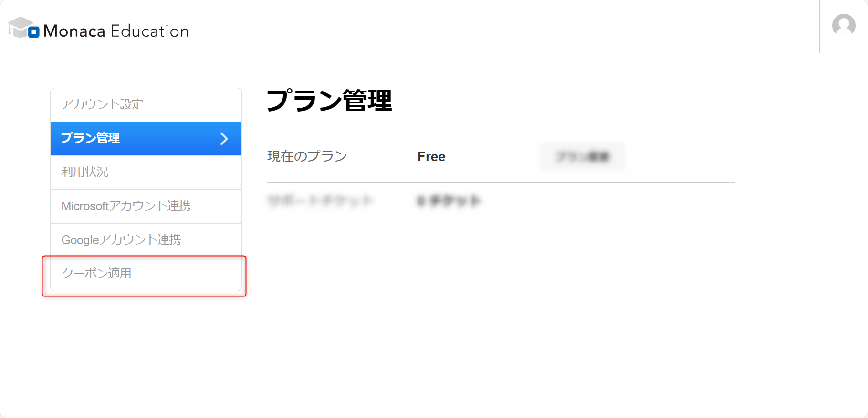Open アカウント設定 in the sidebar

(146, 105)
